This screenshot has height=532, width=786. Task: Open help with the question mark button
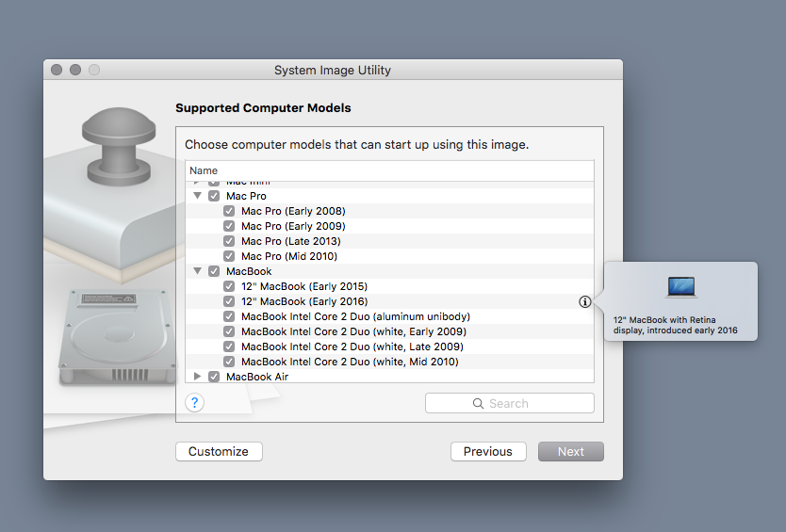point(194,403)
